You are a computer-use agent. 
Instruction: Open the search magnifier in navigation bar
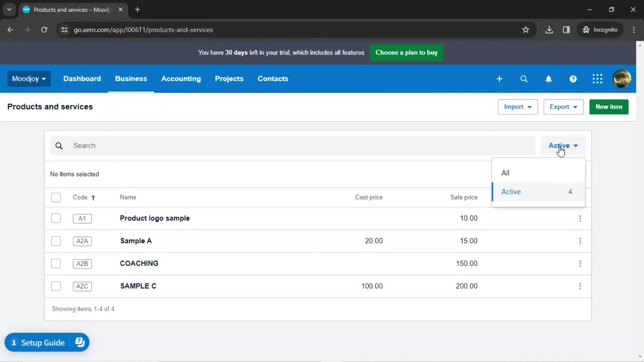tap(524, 79)
